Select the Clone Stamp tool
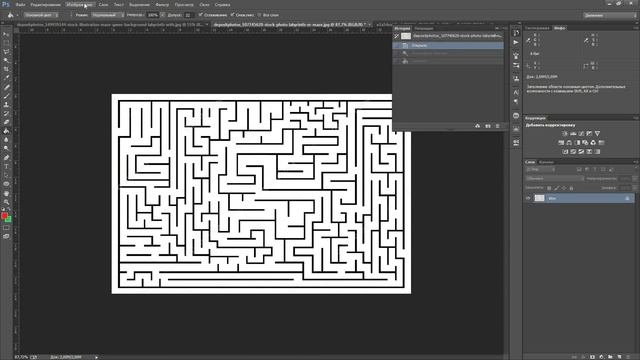The height and width of the screenshot is (360, 640). coord(6,104)
